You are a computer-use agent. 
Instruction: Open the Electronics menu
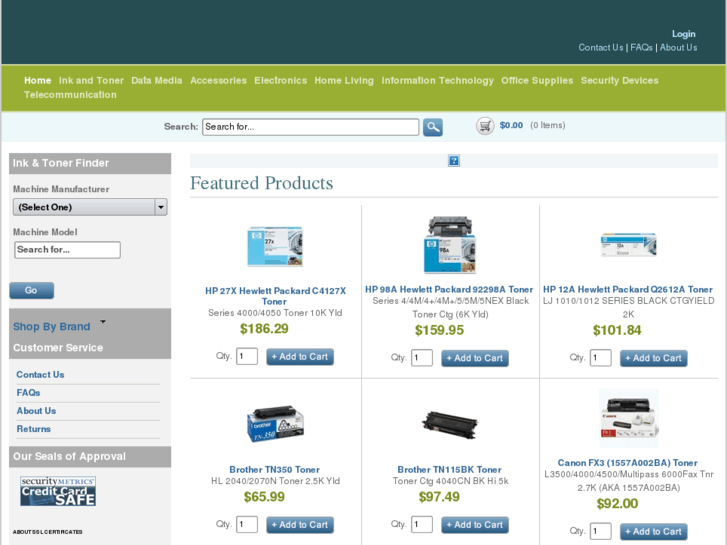point(281,80)
